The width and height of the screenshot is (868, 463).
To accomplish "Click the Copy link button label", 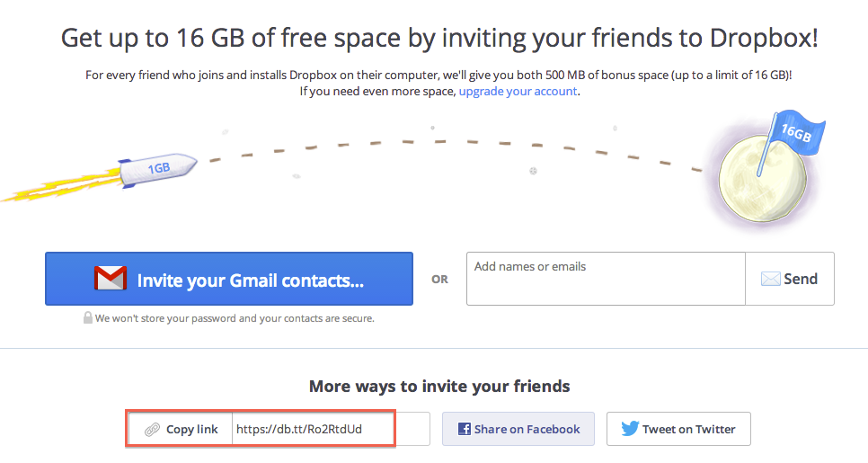I will point(191,429).
